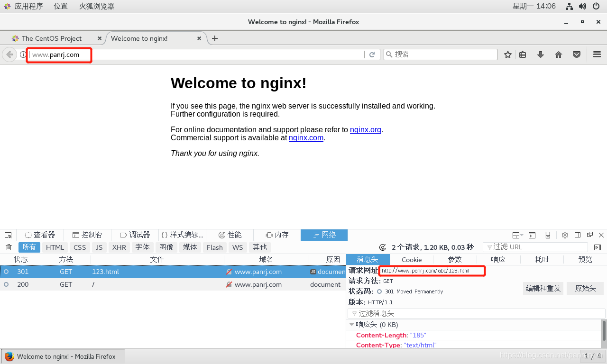Screen dimensions: 607x364
Task: Open toolbox frame selector icon
Action: pos(518,235)
